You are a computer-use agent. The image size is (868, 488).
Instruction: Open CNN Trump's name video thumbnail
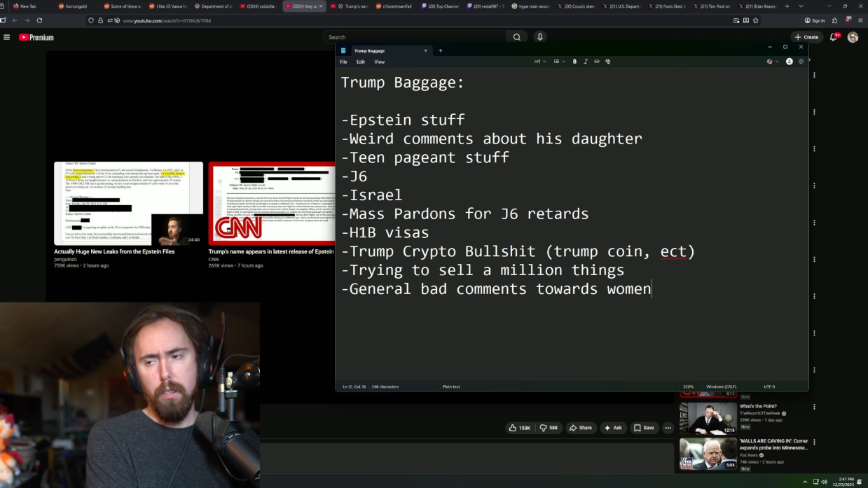(x=272, y=204)
